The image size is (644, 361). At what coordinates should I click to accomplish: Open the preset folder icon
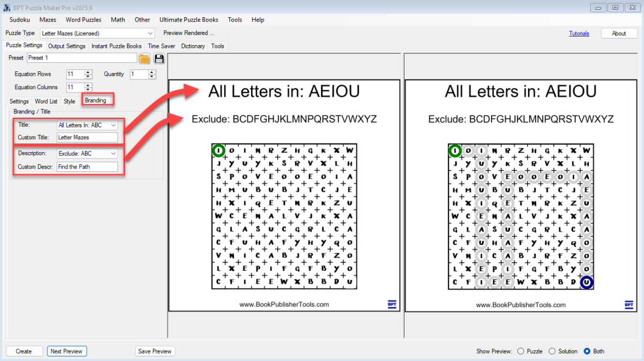[x=144, y=59]
